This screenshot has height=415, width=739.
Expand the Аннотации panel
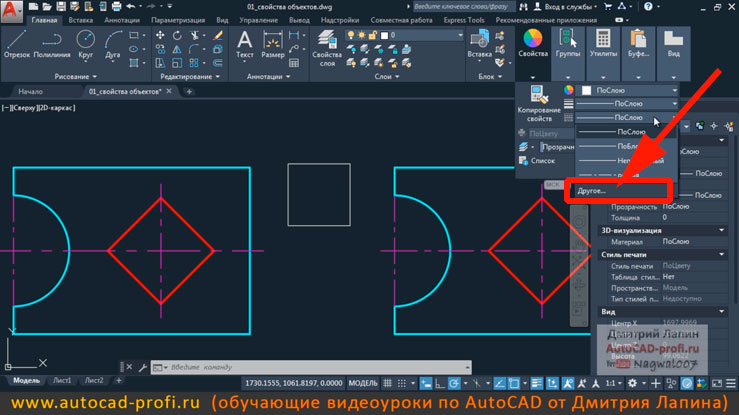coord(269,76)
